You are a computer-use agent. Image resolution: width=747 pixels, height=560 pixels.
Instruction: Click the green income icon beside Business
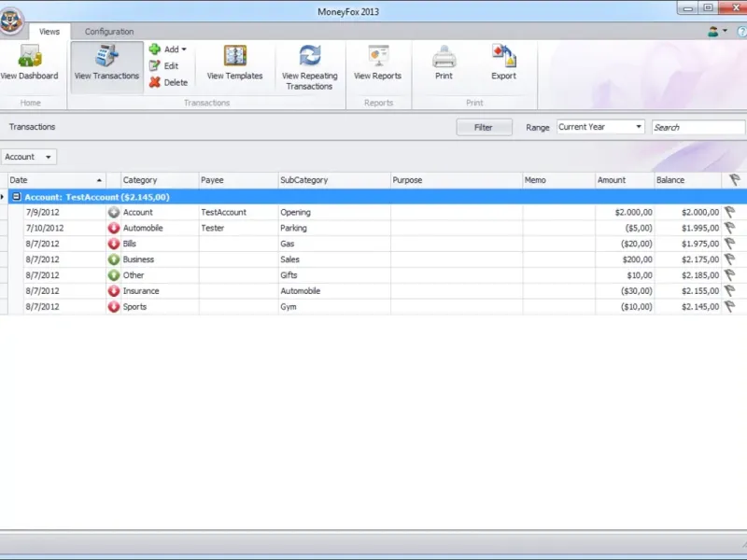click(x=113, y=259)
